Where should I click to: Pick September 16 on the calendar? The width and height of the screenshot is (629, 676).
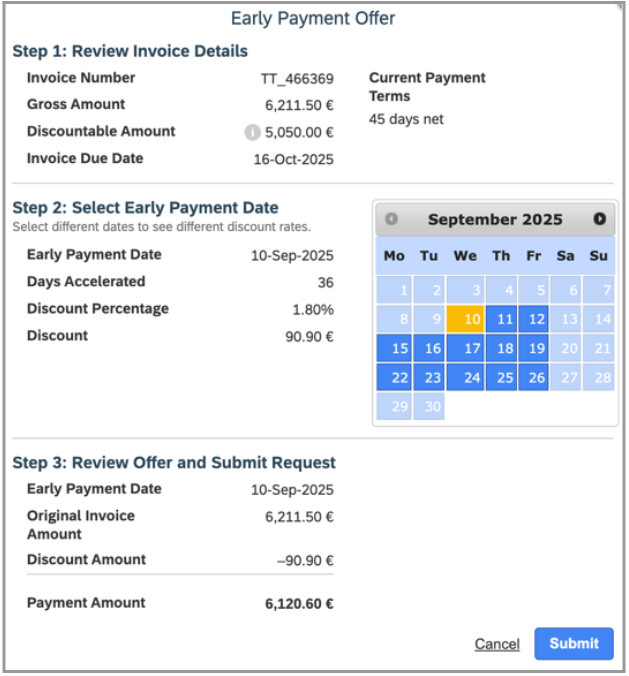pos(429,348)
